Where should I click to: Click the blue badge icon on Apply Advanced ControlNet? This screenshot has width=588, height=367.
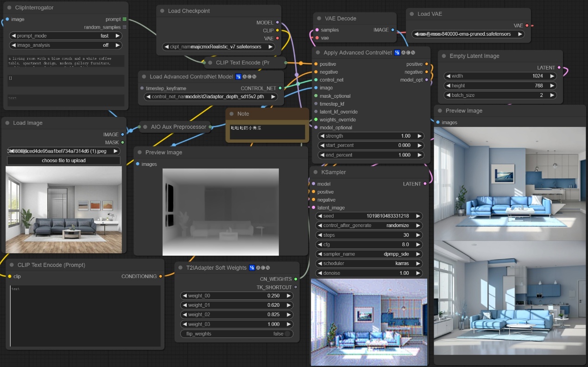coord(397,53)
